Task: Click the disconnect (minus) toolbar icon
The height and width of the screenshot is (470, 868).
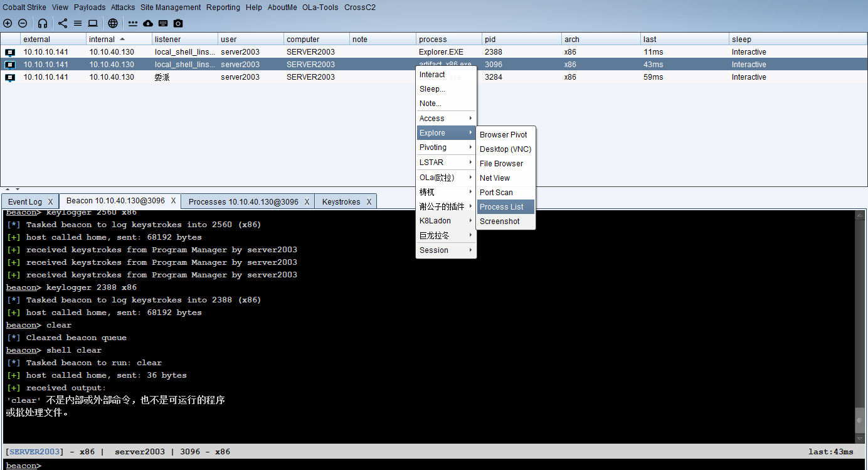Action: [x=23, y=23]
